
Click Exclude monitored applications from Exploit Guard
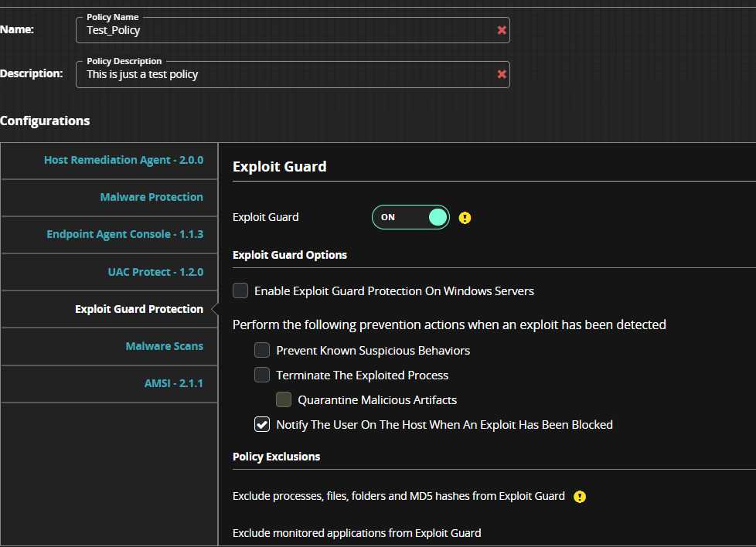356,533
